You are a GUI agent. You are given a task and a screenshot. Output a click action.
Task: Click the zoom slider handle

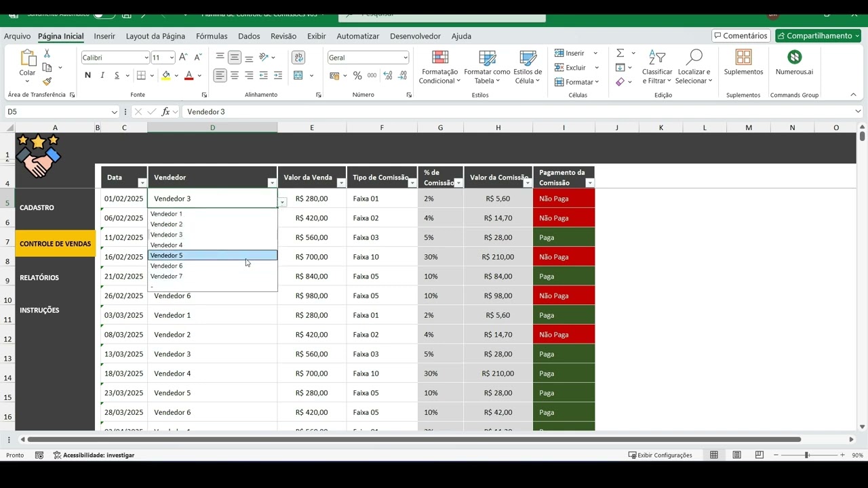pyautogui.click(x=806, y=455)
